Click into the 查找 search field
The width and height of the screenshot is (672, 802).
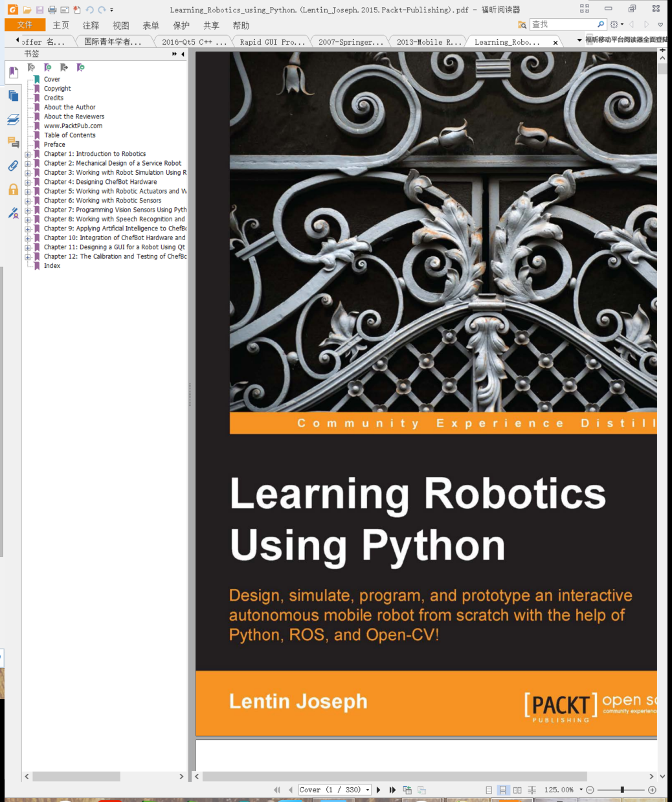coord(563,25)
